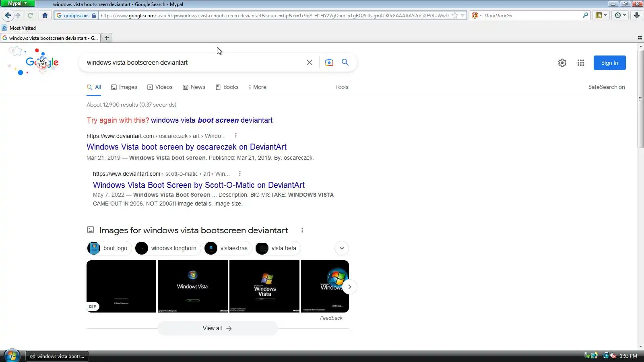Click the forward navigation arrow

point(18,15)
